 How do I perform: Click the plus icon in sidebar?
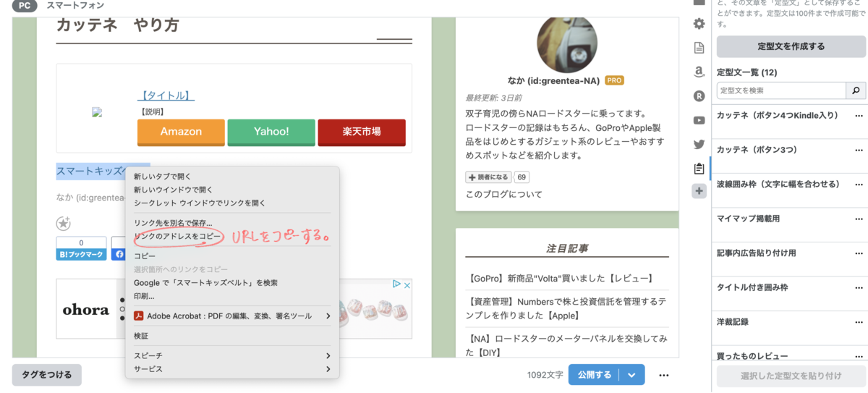coord(699,191)
